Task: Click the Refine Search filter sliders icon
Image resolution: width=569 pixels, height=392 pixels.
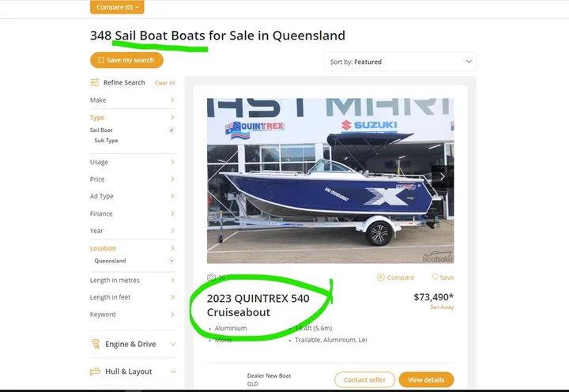Action: pos(95,82)
